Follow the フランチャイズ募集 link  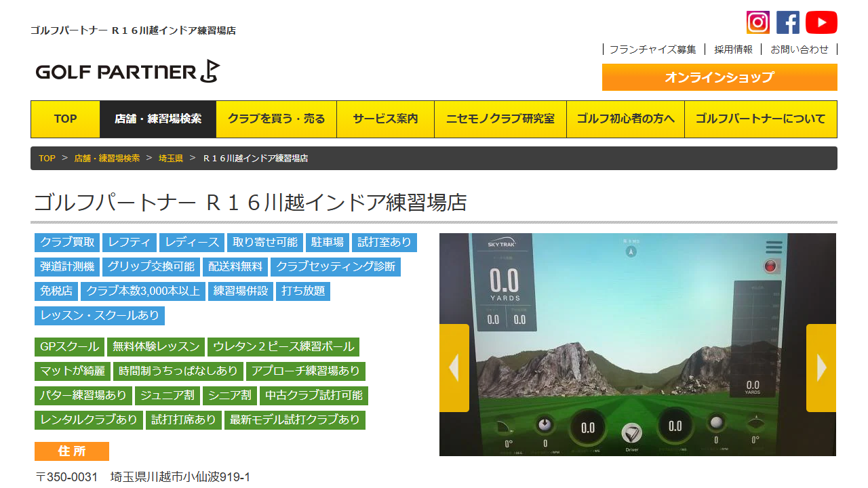[x=652, y=49]
